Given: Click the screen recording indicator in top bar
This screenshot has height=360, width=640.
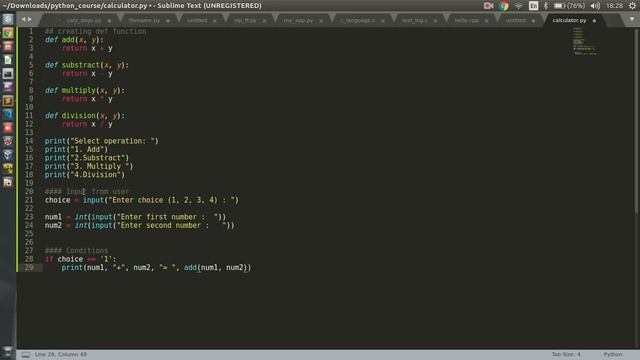Looking at the screenshot, I should tap(489, 6).
